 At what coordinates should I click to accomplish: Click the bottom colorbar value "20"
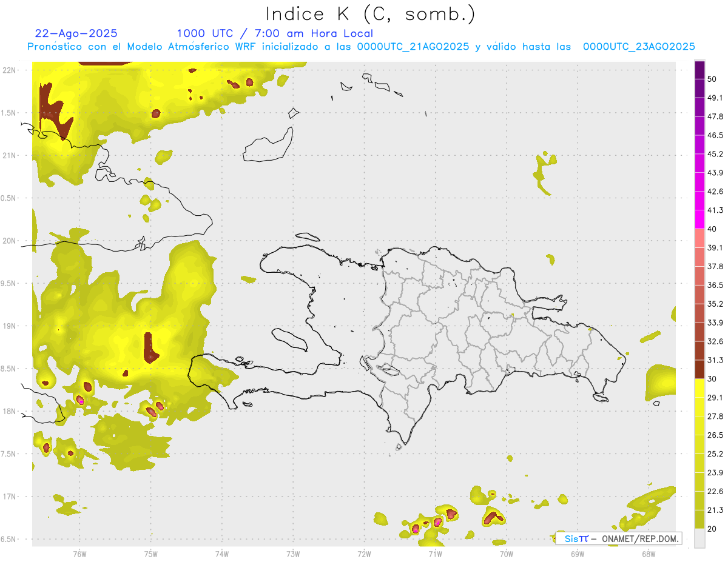pos(713,529)
